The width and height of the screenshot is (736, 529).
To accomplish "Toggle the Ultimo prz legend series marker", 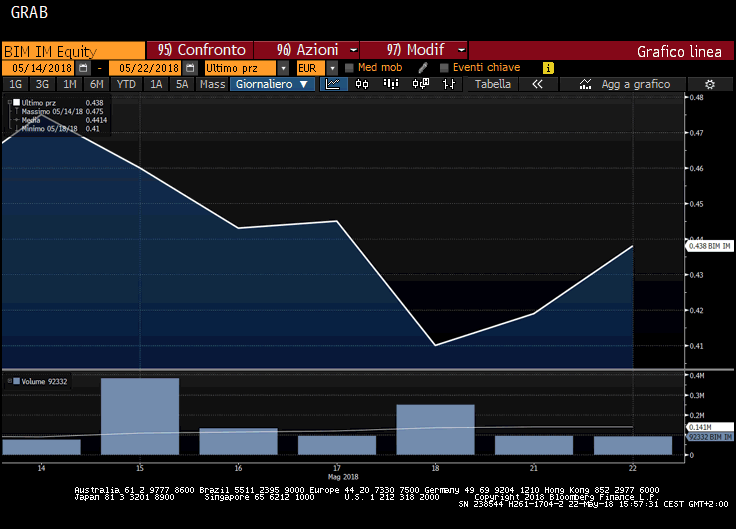I will [x=17, y=103].
